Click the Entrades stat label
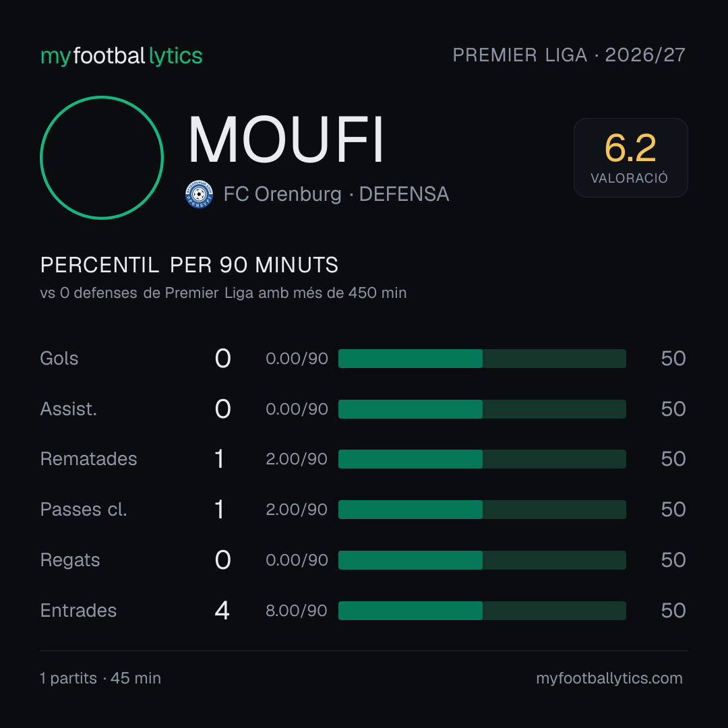 click(78, 611)
